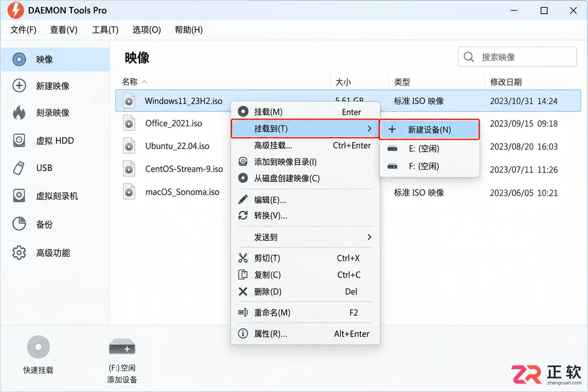The height and width of the screenshot is (392, 588).
Task: Select the Office_2021.iso file icon
Action: 129,123
